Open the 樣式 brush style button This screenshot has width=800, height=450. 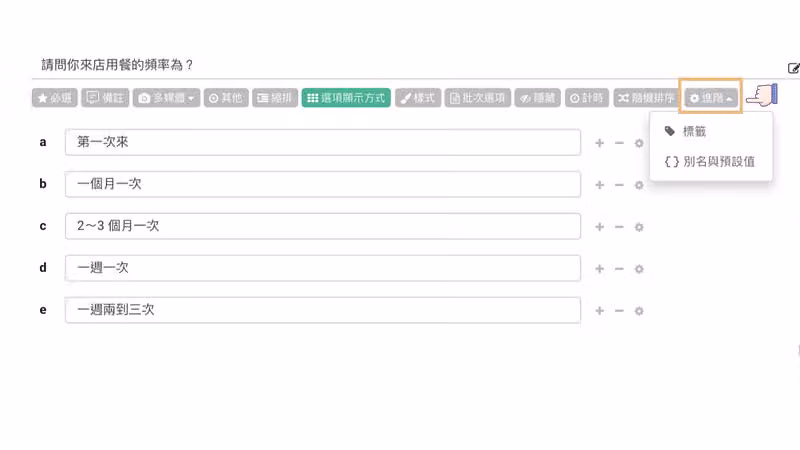[418, 98]
